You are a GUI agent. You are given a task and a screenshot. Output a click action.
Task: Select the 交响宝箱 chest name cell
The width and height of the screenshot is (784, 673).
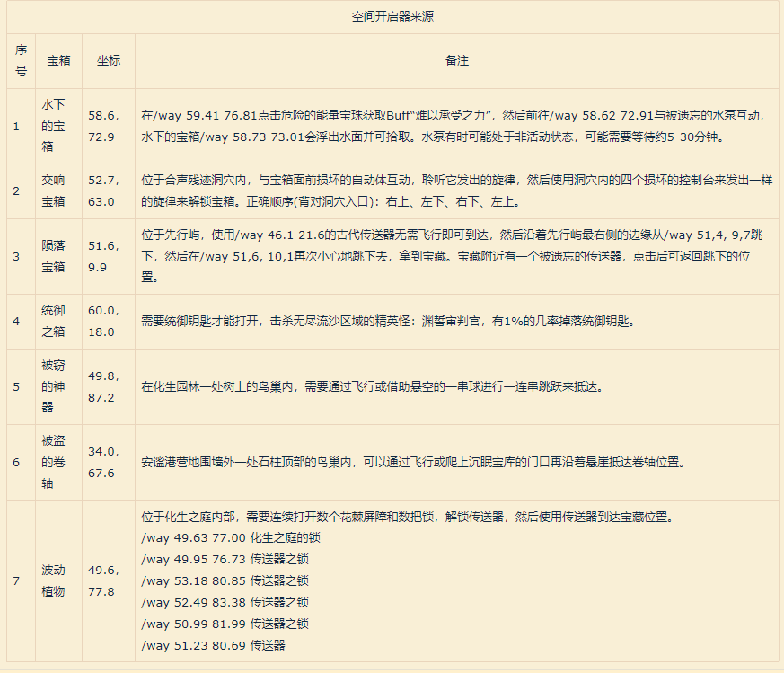(x=53, y=190)
